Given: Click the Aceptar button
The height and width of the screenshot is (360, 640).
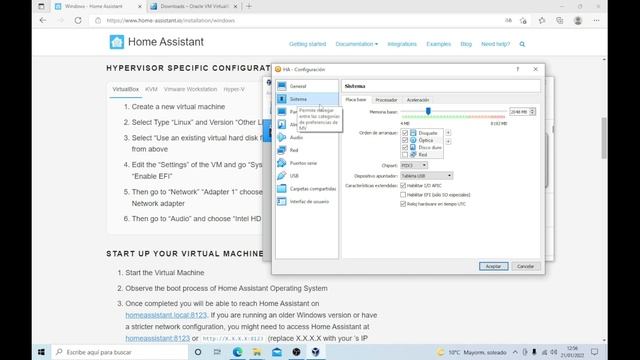Looking at the screenshot, I should click(x=493, y=266).
